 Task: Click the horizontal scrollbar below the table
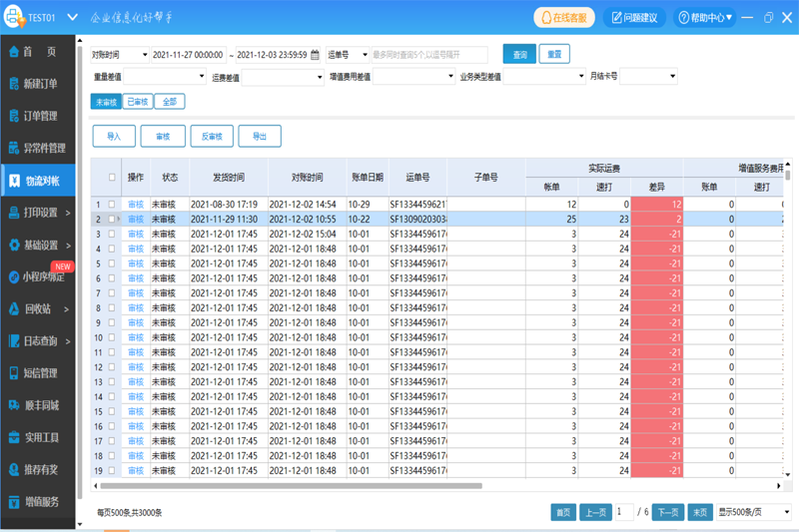[x=290, y=486]
